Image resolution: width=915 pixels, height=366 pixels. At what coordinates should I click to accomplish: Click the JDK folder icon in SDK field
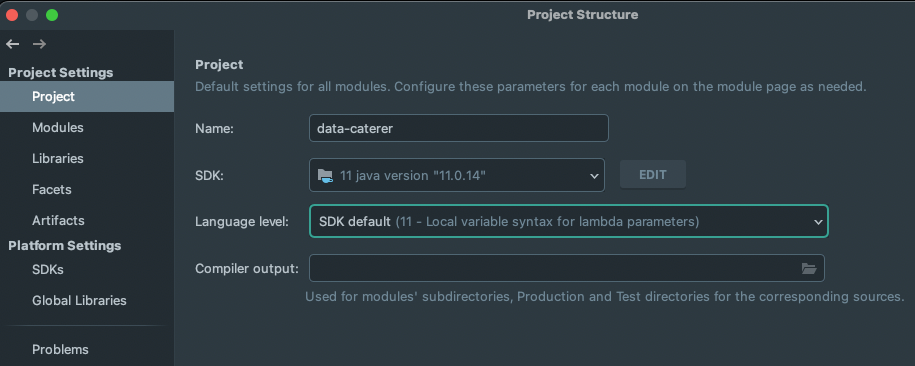tap(325, 175)
